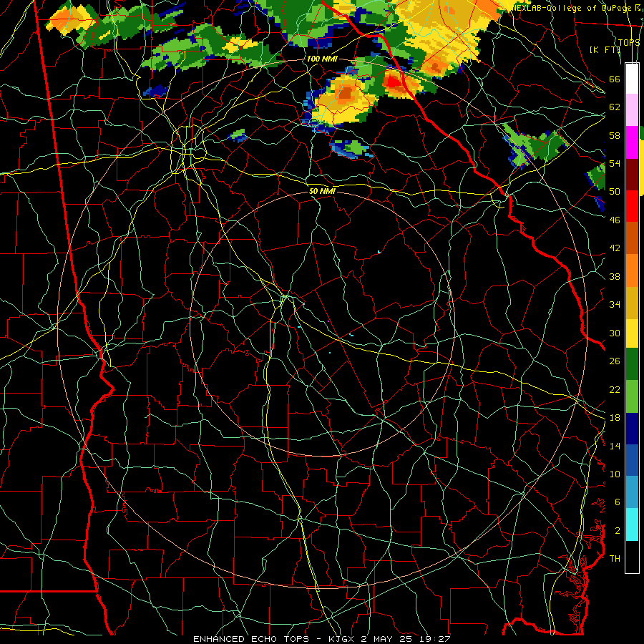Viewport: 644px width, 644px height.
Task: Click the light blue legend swatch near 6
Action: tap(632, 493)
